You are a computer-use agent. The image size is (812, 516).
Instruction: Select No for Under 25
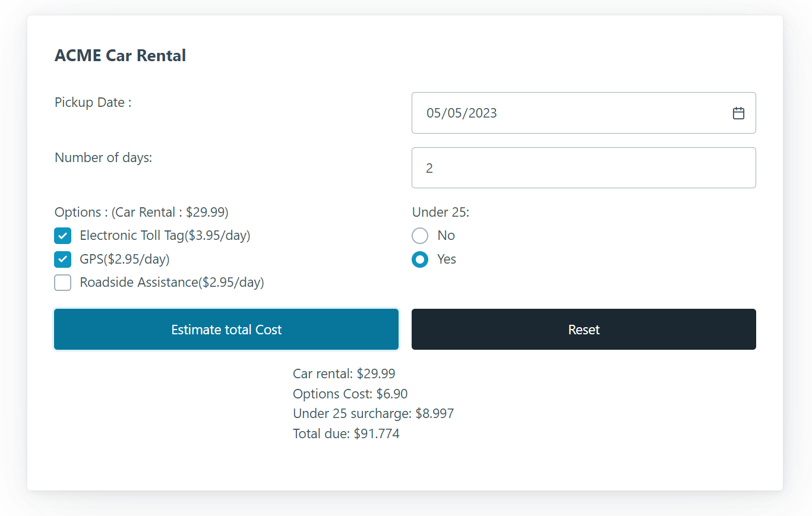pos(420,236)
